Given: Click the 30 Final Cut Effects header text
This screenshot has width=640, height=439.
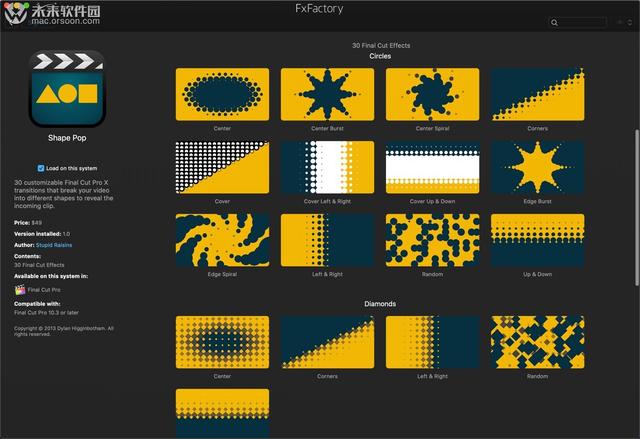Looking at the screenshot, I should tap(381, 45).
